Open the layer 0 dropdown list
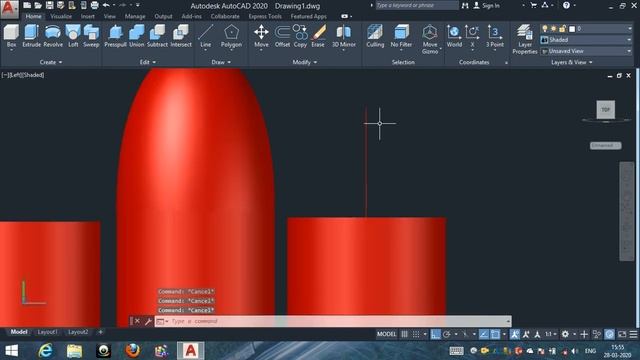Viewport: 640px width, 360px height. pos(629,29)
